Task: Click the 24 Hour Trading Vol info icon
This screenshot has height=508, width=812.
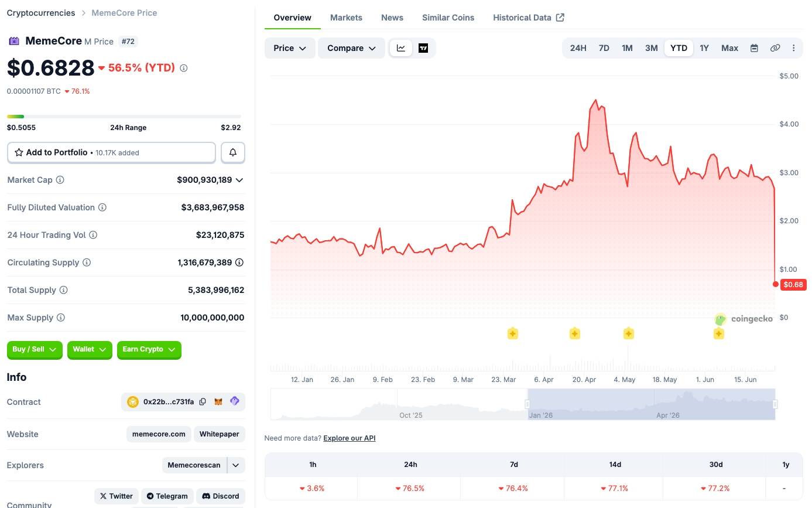Action: tap(93, 235)
